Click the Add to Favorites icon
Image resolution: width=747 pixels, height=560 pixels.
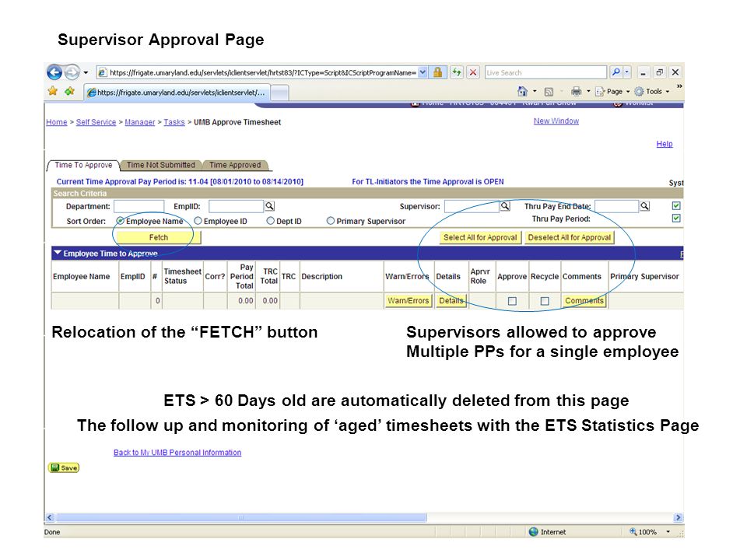(69, 91)
